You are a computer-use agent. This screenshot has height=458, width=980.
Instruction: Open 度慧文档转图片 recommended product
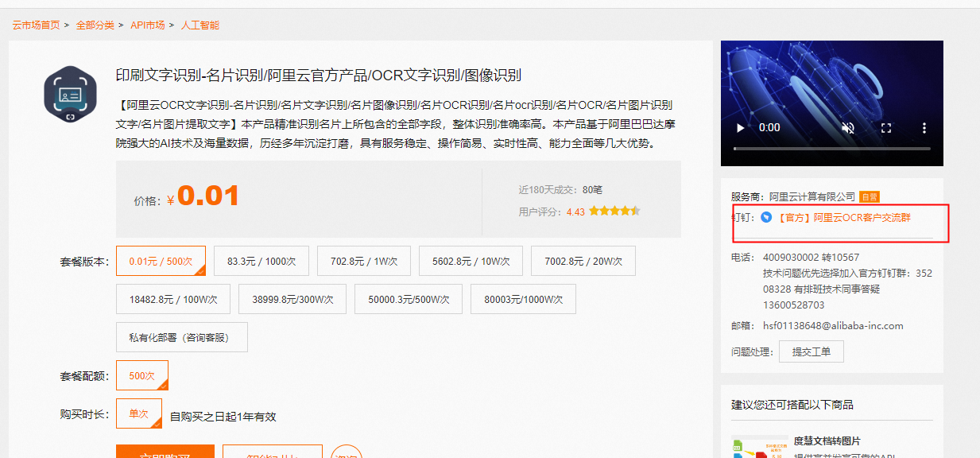[827, 441]
